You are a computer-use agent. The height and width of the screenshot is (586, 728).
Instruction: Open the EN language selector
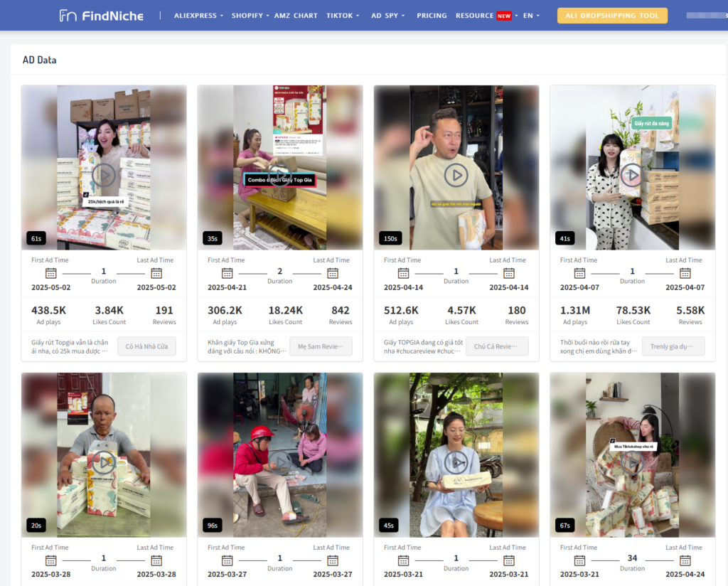(532, 16)
